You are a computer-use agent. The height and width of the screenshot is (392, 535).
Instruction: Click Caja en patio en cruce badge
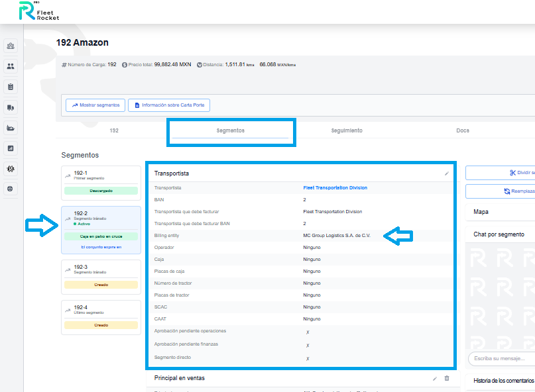101,236
